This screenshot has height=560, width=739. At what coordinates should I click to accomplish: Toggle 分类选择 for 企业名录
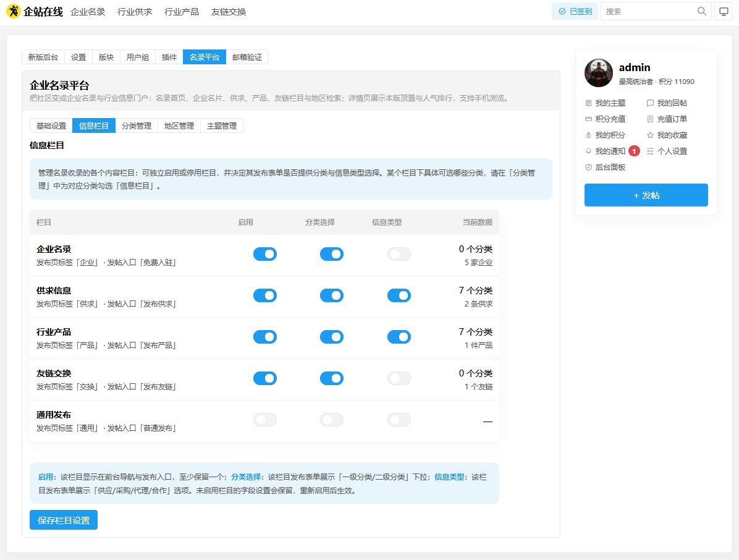[x=332, y=254]
